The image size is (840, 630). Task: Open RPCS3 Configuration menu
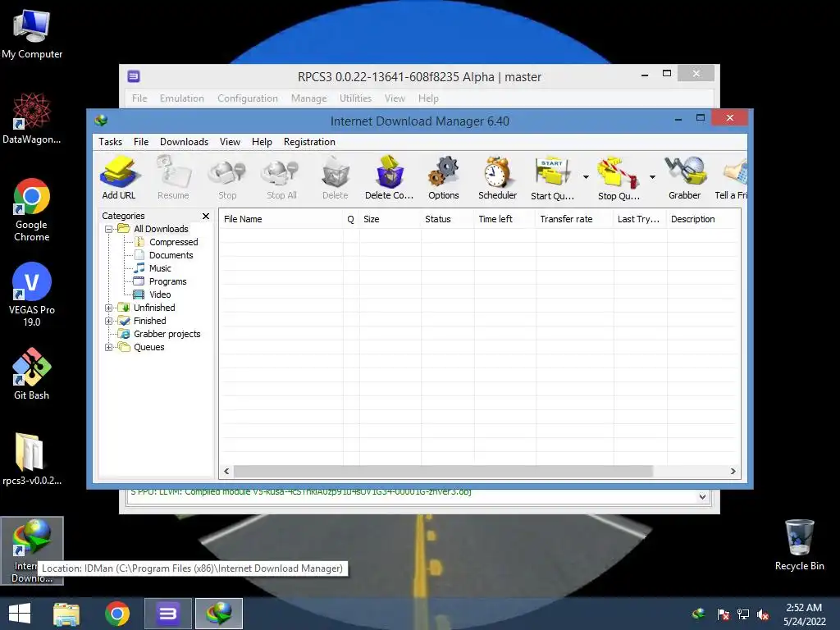click(248, 98)
